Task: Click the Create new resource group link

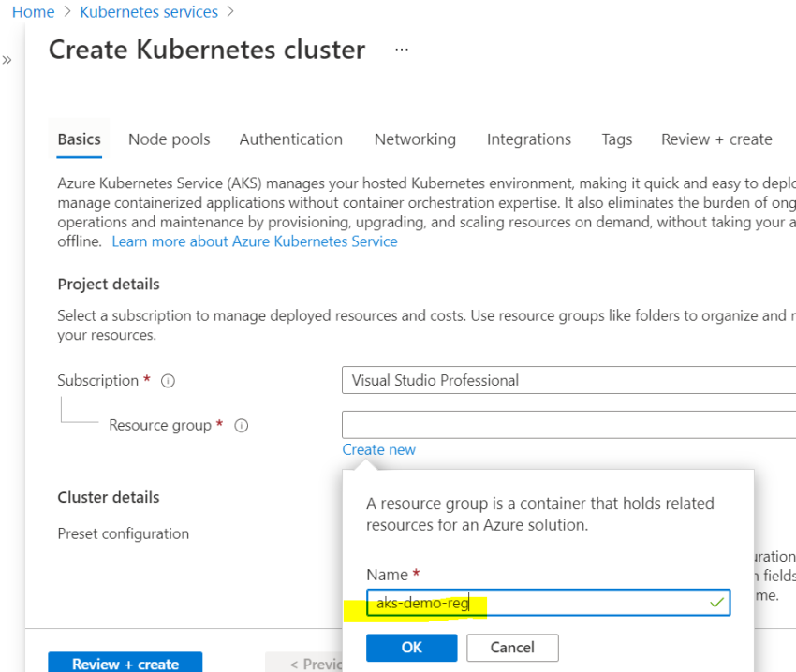Action: pos(378,449)
